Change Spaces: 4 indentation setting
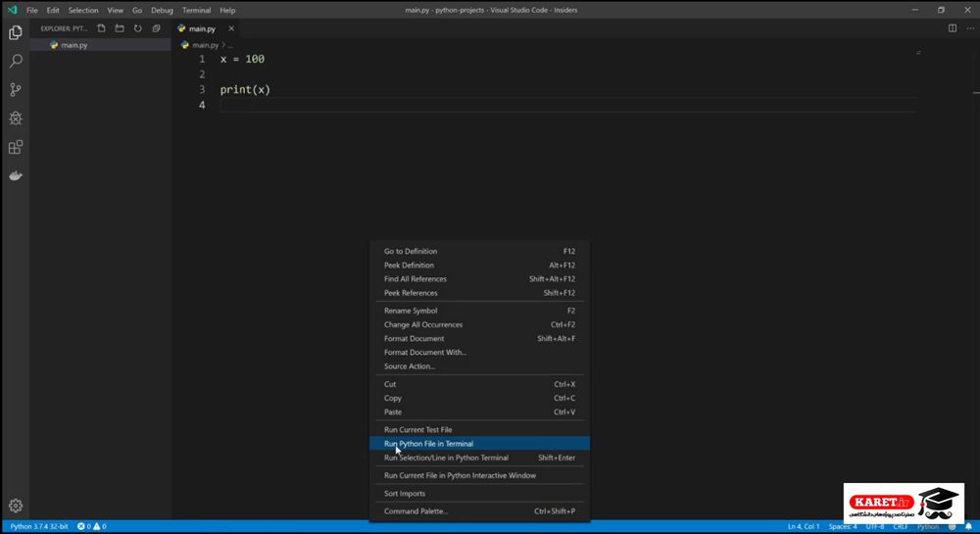This screenshot has height=534, width=980. (843, 526)
